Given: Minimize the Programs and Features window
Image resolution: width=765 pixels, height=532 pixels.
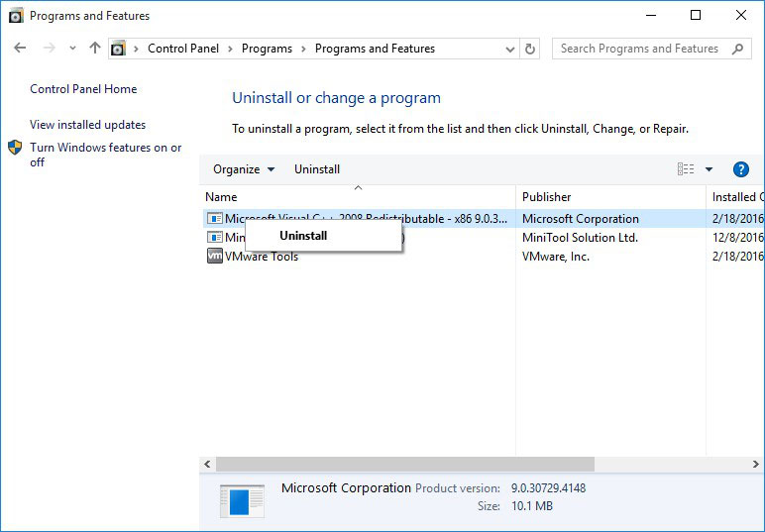Looking at the screenshot, I should (651, 15).
